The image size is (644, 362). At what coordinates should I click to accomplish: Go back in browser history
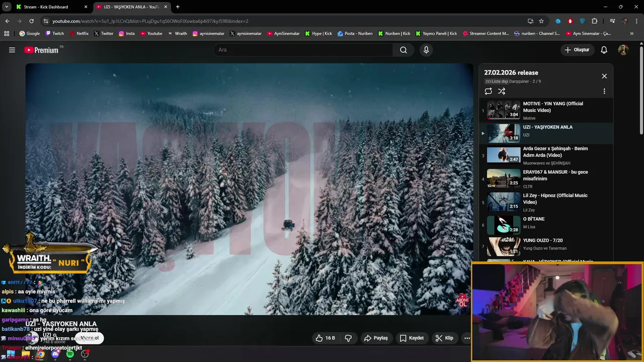tap(7, 21)
